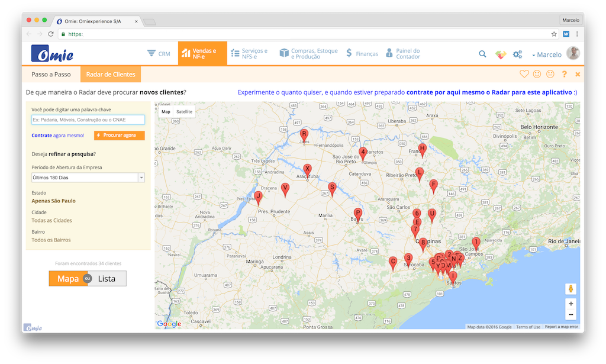Click map pin C west of Sorocaba
Screen dimensions: 606x364
pos(393,263)
